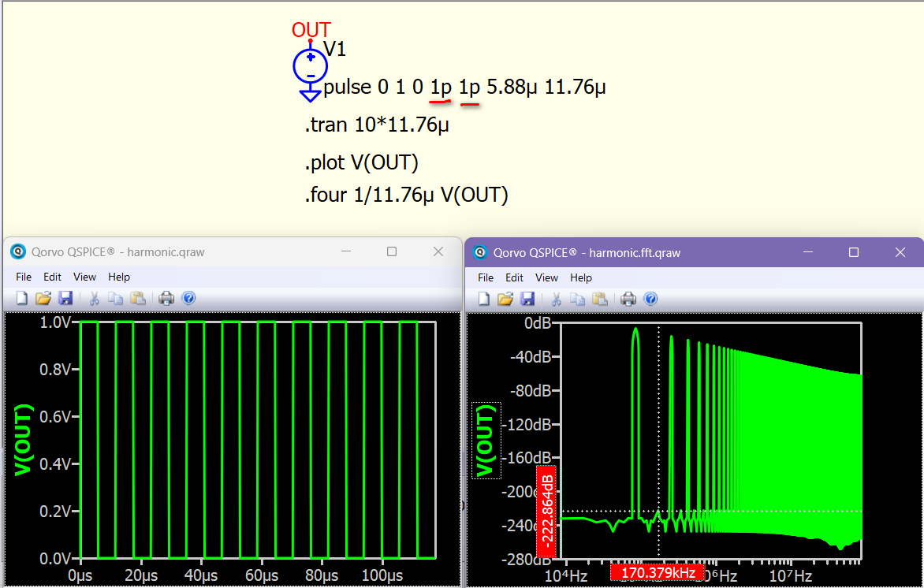924x588 pixels.
Task: Open File menu in harmonic.fft.qraw window
Action: [486, 277]
